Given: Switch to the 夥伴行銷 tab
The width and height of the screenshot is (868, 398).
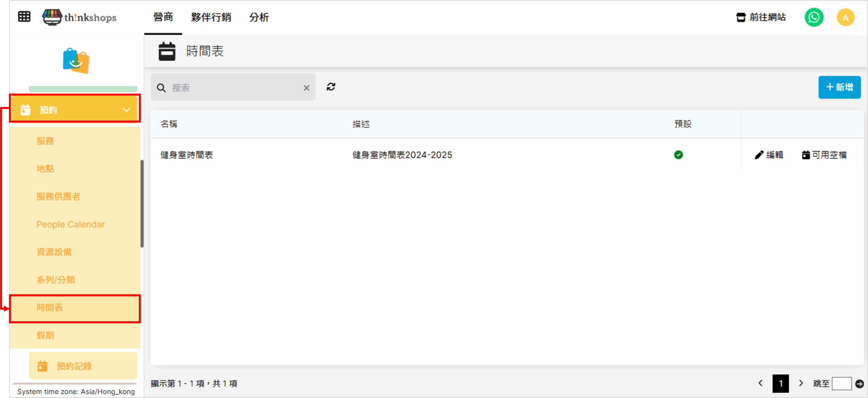Looking at the screenshot, I should point(211,17).
